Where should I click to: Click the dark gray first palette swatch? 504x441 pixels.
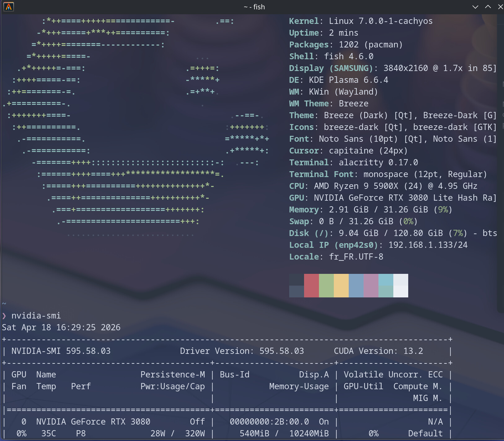point(296,285)
